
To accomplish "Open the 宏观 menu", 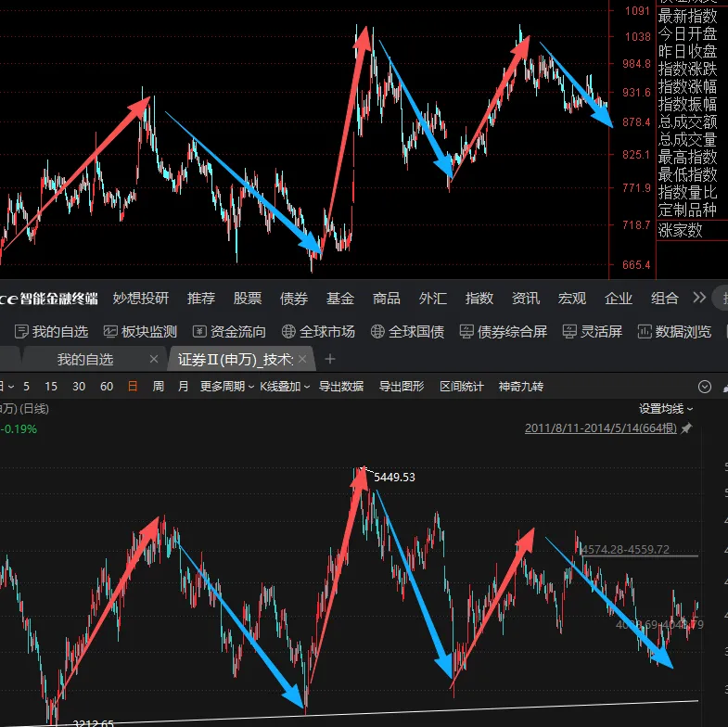I will pyautogui.click(x=572, y=298).
